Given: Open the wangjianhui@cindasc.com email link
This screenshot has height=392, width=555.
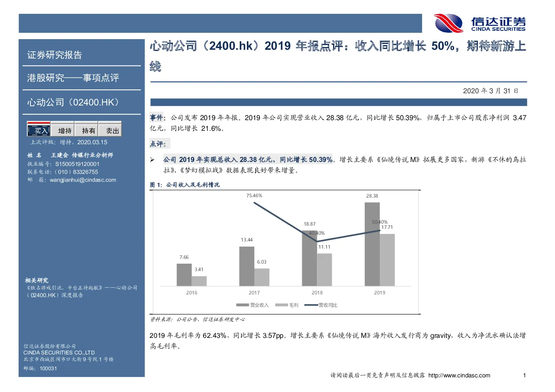Looking at the screenshot, I should [x=83, y=180].
